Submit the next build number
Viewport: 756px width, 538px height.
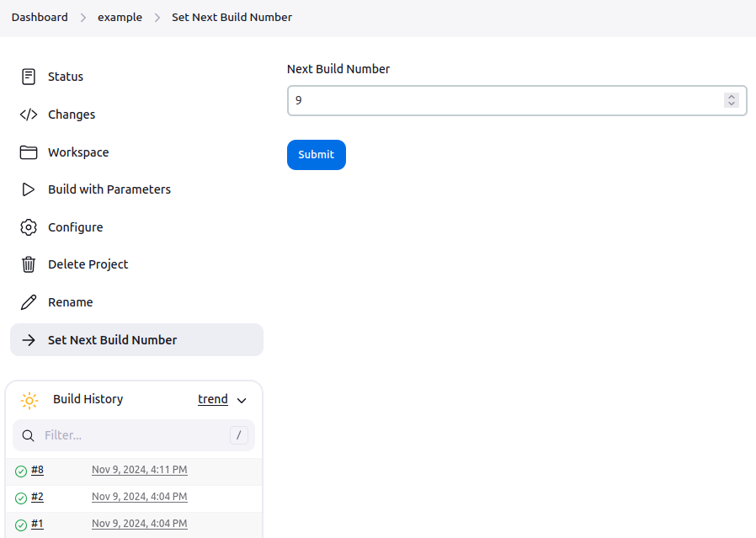pos(317,155)
